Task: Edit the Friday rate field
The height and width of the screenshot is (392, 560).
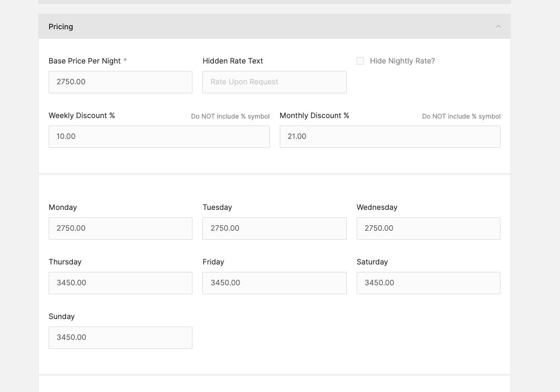Action: [274, 283]
